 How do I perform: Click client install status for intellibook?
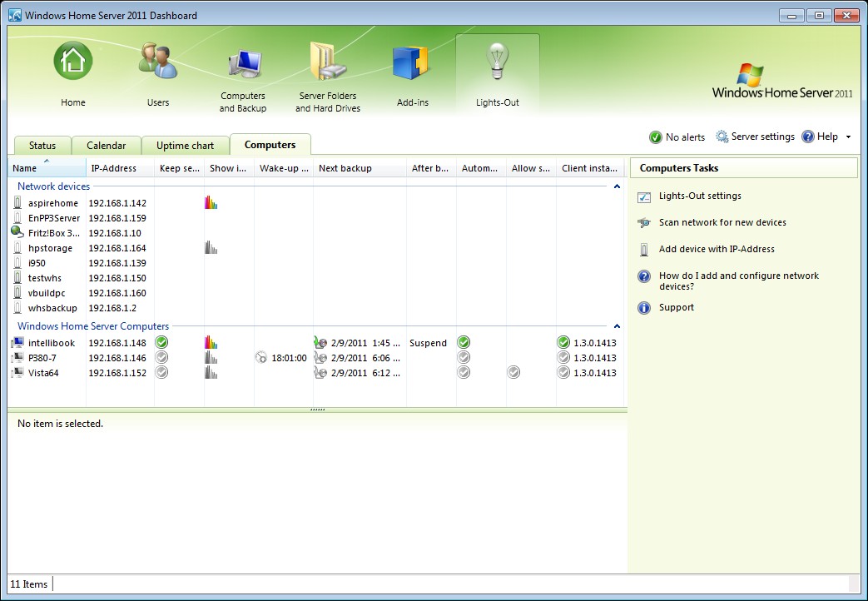point(563,342)
